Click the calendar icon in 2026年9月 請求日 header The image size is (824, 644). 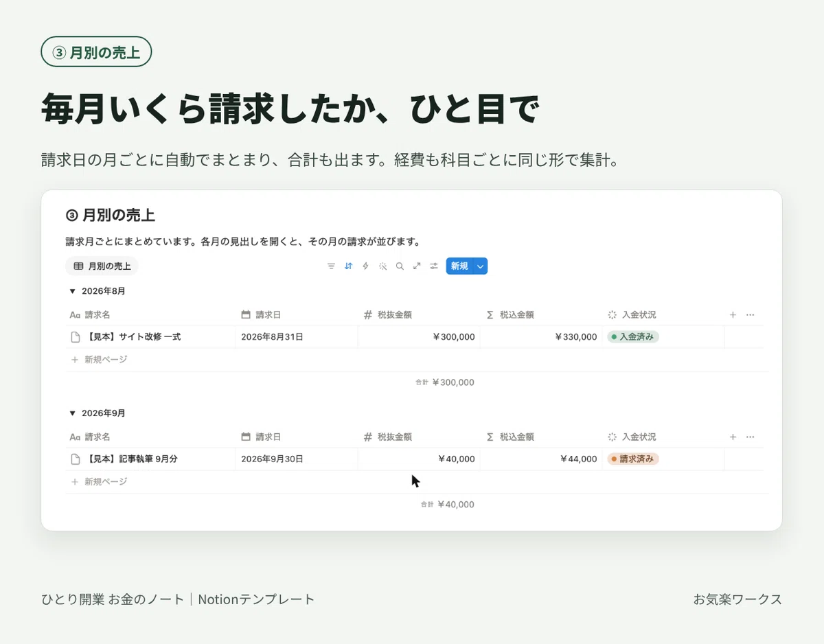pos(246,437)
